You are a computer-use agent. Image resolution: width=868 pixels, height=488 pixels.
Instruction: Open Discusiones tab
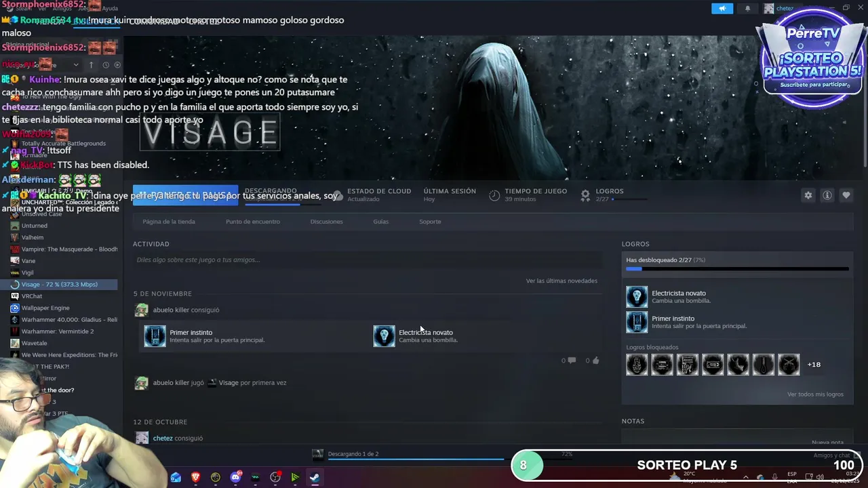326,222
